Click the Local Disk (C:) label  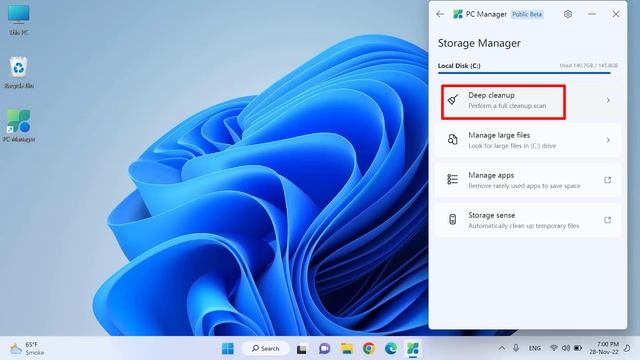[x=459, y=66]
